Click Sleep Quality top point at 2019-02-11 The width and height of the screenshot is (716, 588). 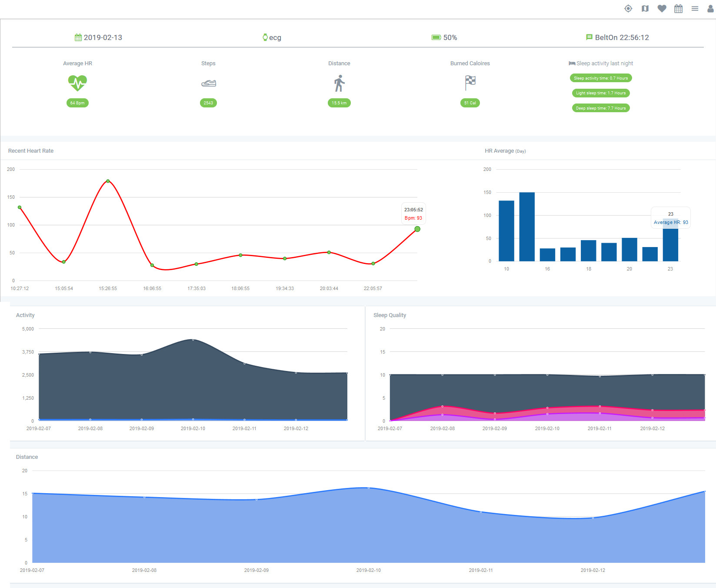(x=600, y=376)
